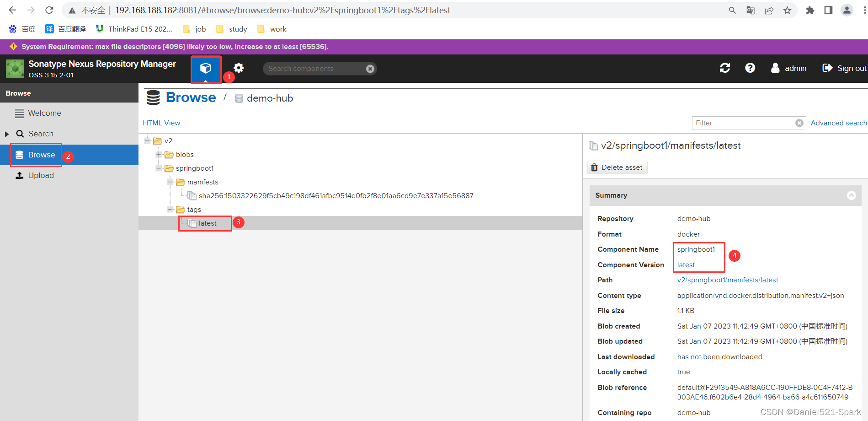The image size is (868, 421).
Task: Open the Advanced search link
Action: pos(839,123)
